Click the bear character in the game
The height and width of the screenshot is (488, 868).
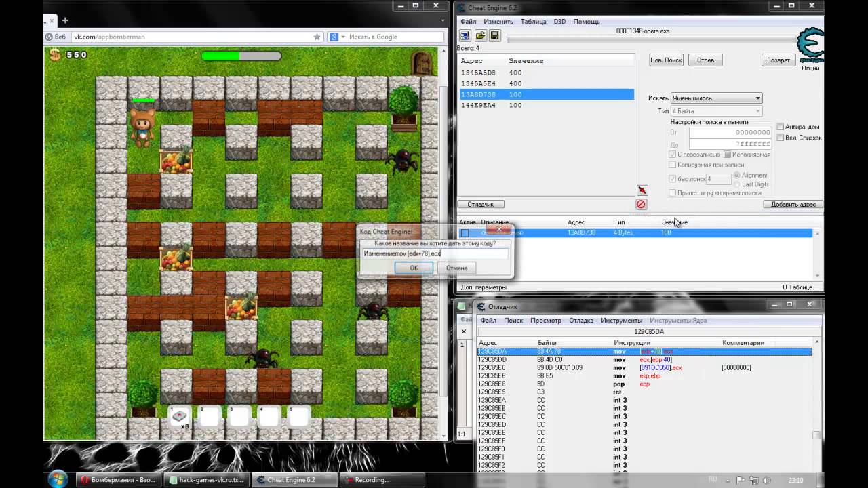pyautogui.click(x=142, y=127)
